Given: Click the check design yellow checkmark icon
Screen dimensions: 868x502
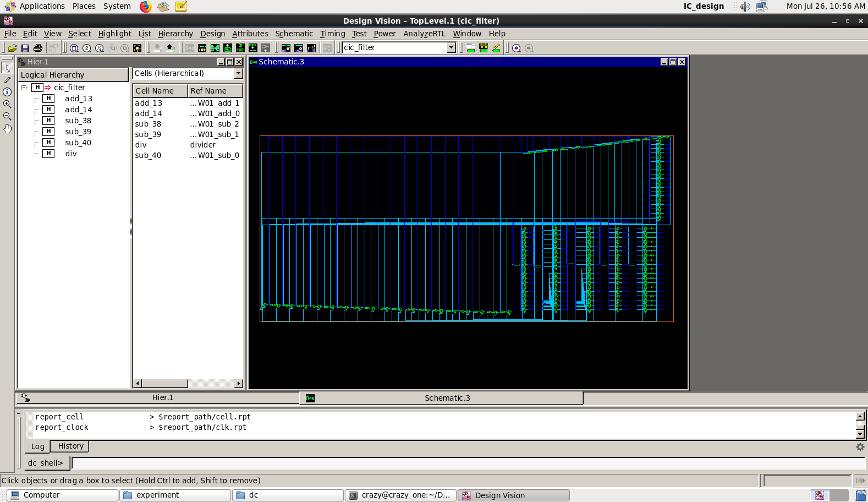Looking at the screenshot, I should pos(496,48).
